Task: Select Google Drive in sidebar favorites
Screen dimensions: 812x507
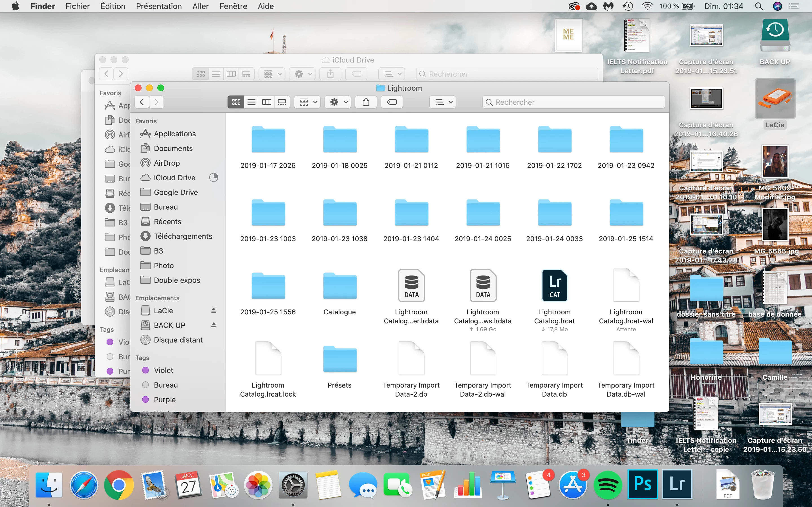Action: pos(175,192)
